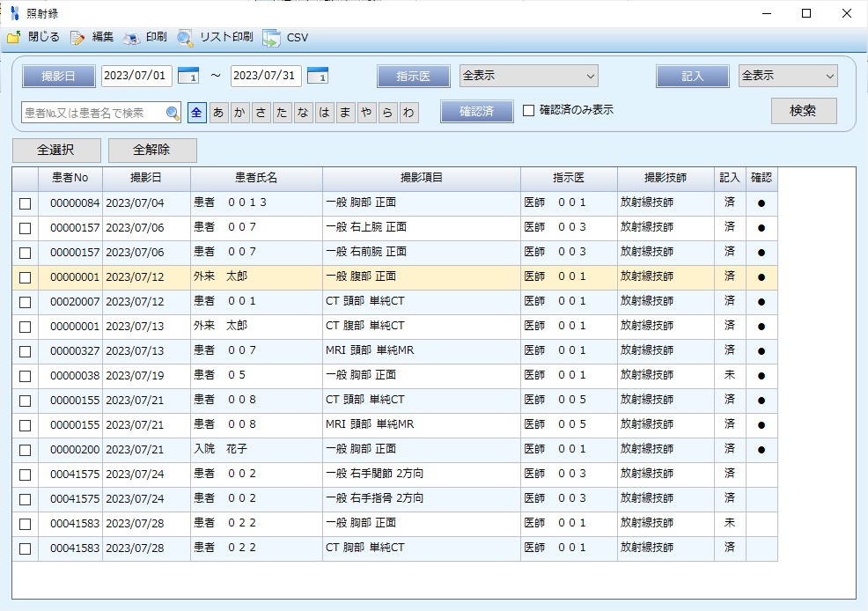
Task: Click the CSV export icon
Action: coord(271,37)
